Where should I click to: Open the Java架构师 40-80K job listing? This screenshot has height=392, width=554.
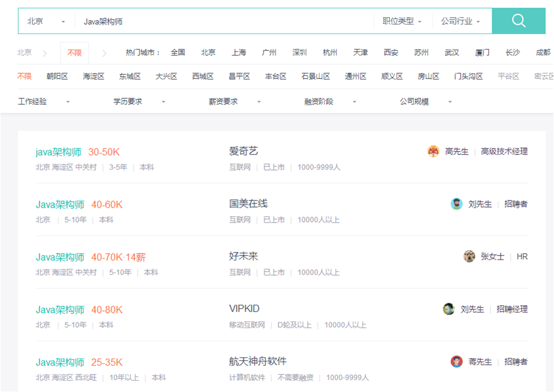pyautogui.click(x=60, y=310)
